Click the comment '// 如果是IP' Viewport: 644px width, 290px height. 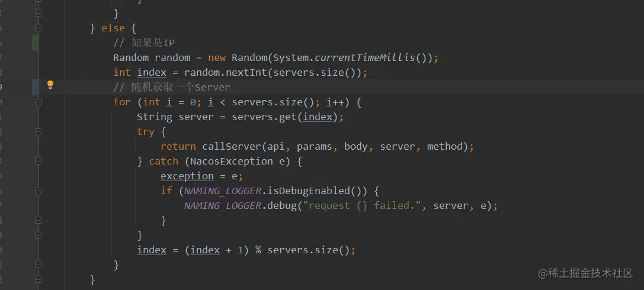pos(144,43)
